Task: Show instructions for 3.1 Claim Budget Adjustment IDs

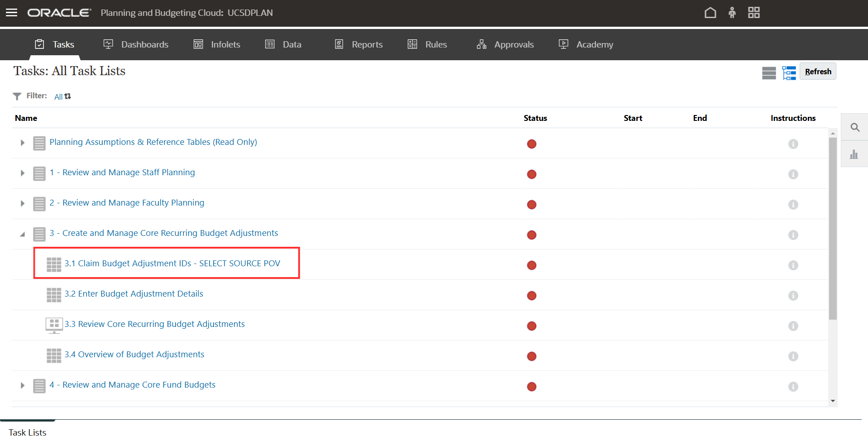Action: pos(793,265)
